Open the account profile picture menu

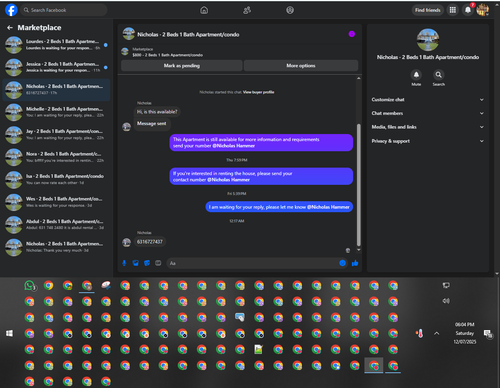(482, 10)
